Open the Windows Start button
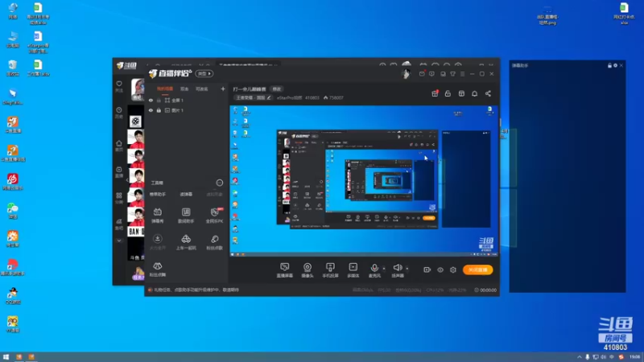644x362 pixels. [6, 357]
